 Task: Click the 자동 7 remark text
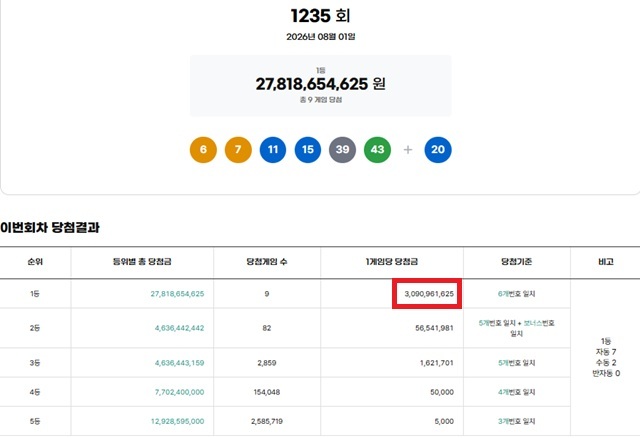pos(606,352)
